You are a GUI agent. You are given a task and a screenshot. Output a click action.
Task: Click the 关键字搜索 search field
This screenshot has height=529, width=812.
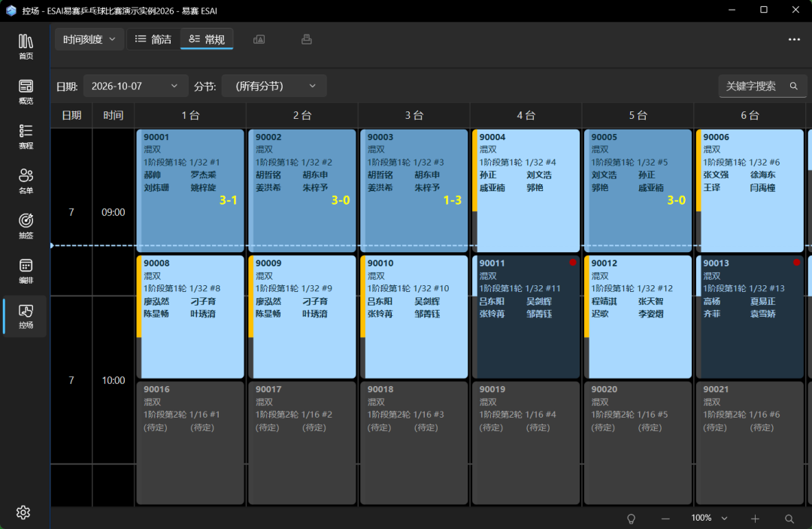(762, 86)
